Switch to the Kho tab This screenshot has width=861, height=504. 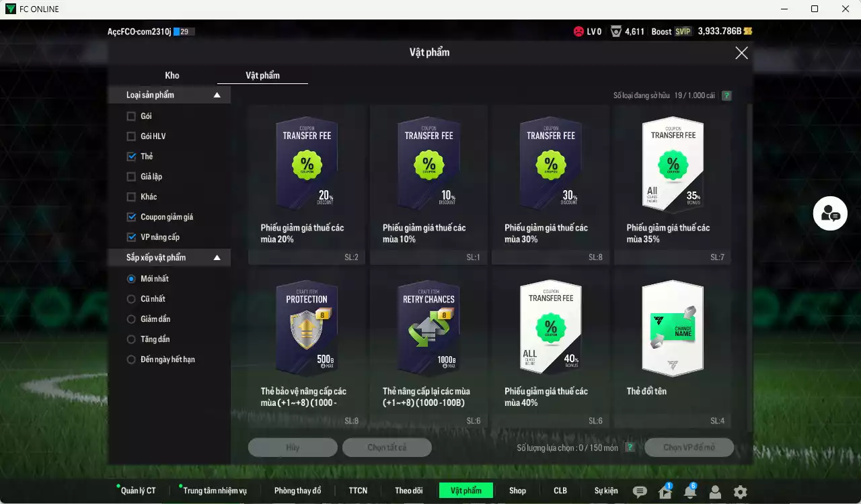pos(172,75)
